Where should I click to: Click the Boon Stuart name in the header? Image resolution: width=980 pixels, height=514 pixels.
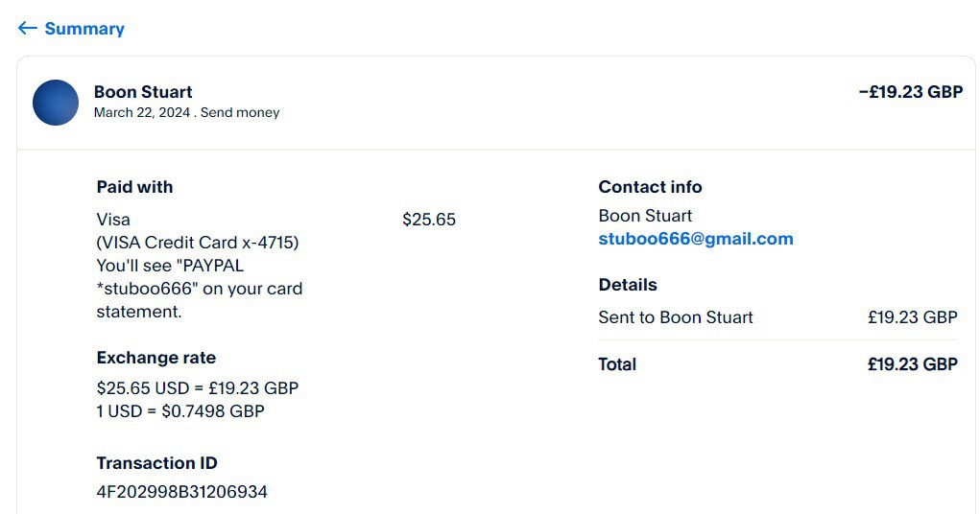tap(143, 92)
